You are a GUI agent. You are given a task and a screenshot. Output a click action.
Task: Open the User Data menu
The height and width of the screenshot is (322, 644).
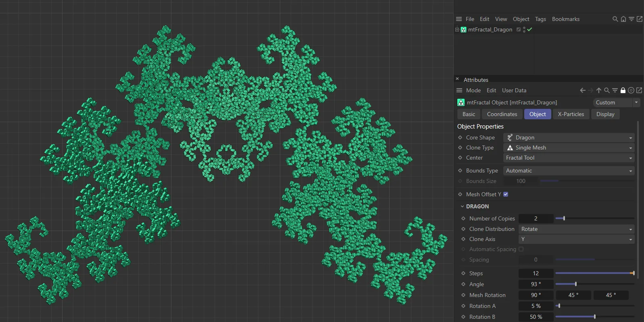pos(514,90)
